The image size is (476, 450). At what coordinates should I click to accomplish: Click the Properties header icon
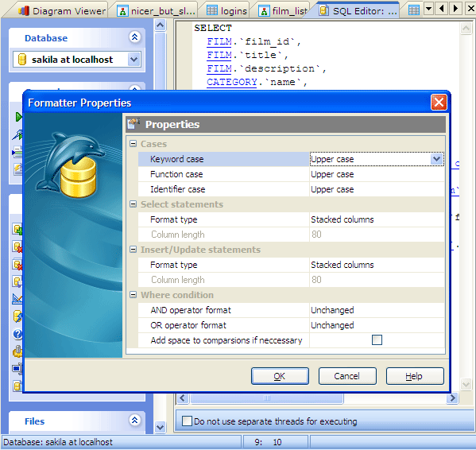pyautogui.click(x=134, y=124)
